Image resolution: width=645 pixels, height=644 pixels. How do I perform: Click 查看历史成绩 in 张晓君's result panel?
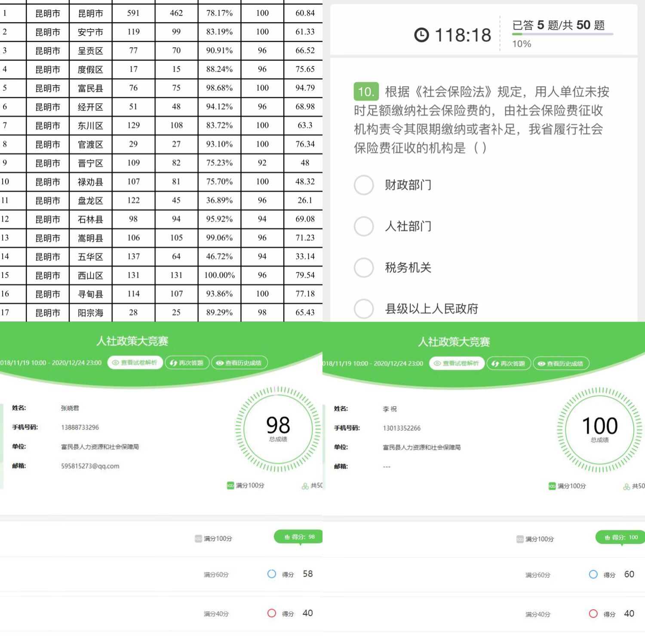240,363
